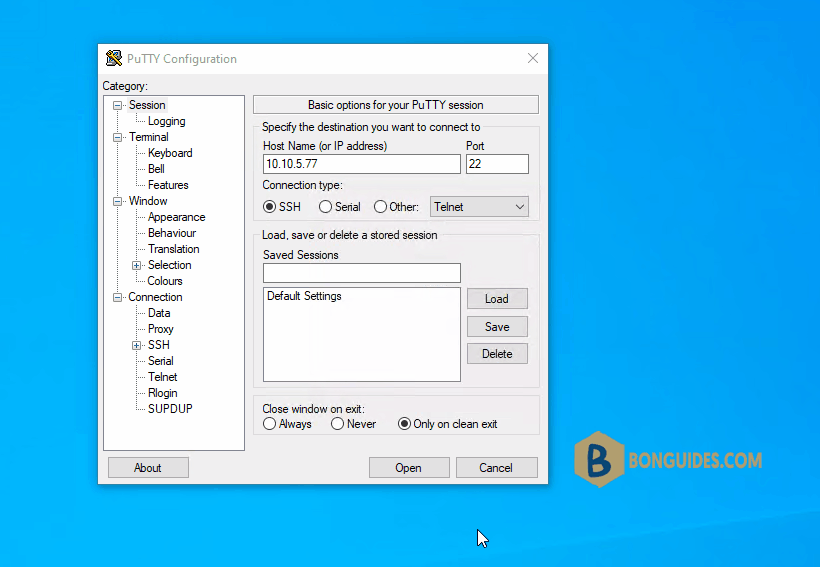Screen dimensions: 820x567
Task: Click the Cancel button
Action: (x=496, y=468)
